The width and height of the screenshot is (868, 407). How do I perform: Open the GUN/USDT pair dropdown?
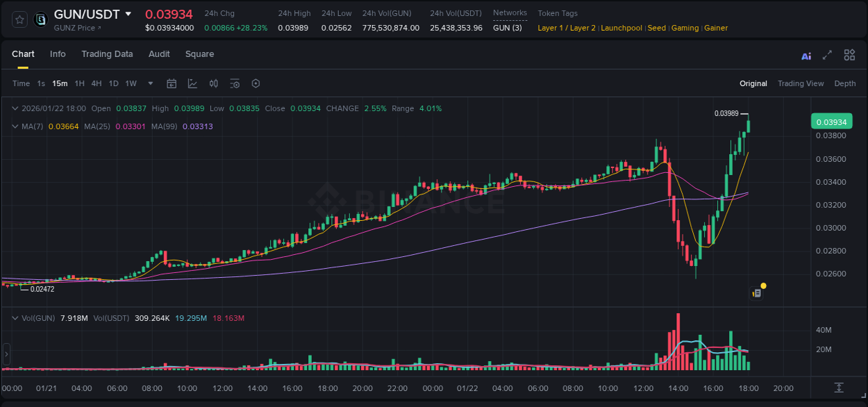(128, 13)
